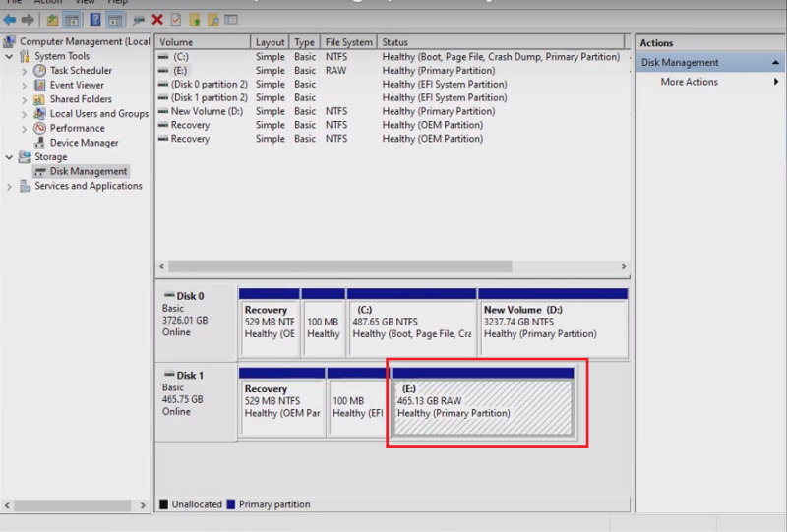Click the Event Viewer icon in tree
787x532 pixels.
click(x=40, y=86)
